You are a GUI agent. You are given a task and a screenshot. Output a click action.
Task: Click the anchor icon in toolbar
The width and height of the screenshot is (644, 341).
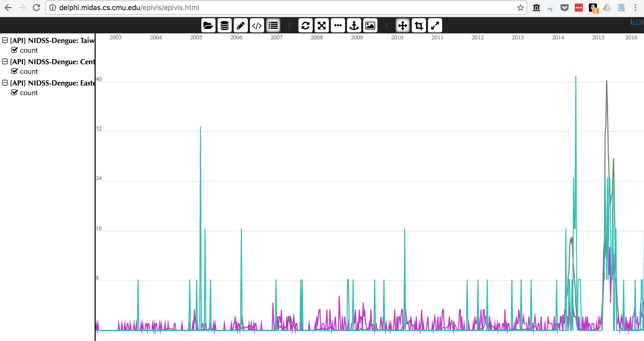pos(354,25)
